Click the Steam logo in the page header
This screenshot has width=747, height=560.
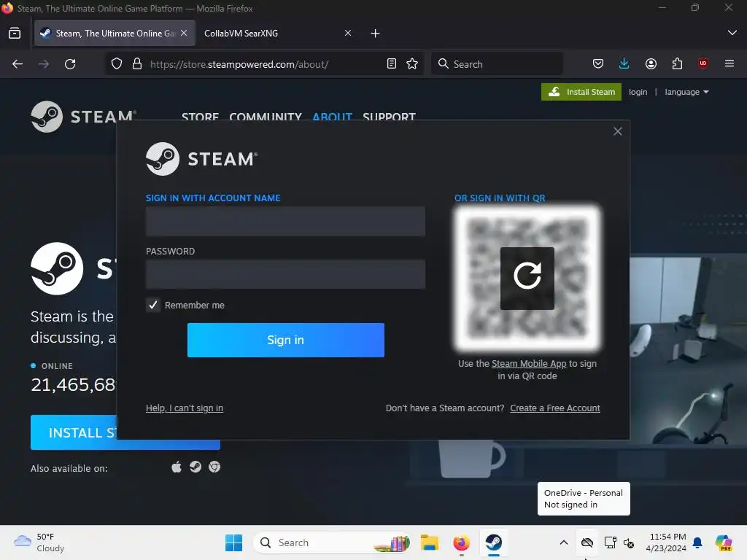tap(84, 116)
